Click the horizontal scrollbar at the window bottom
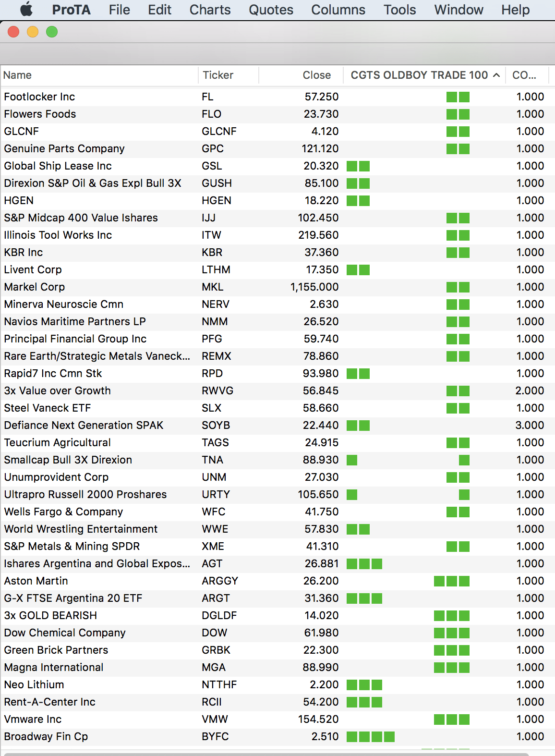This screenshot has height=756, width=555. coord(266,754)
